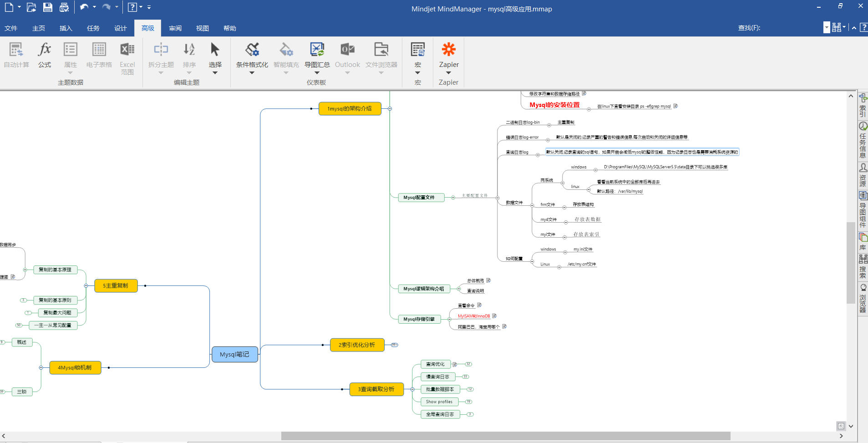Viewport: 868px width, 443px height.
Task: Select the 4Mysql锁机制 topic node
Action: (75, 367)
